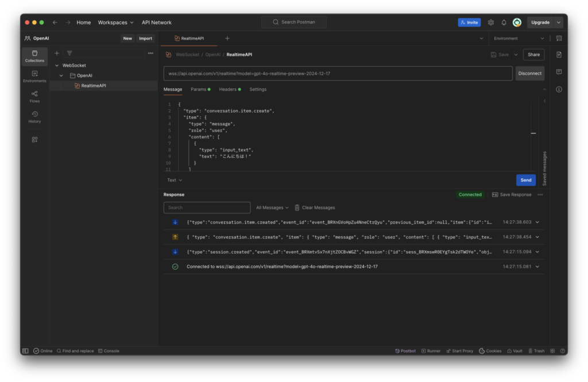
Task: Open the Text message format dropdown
Action: click(175, 180)
